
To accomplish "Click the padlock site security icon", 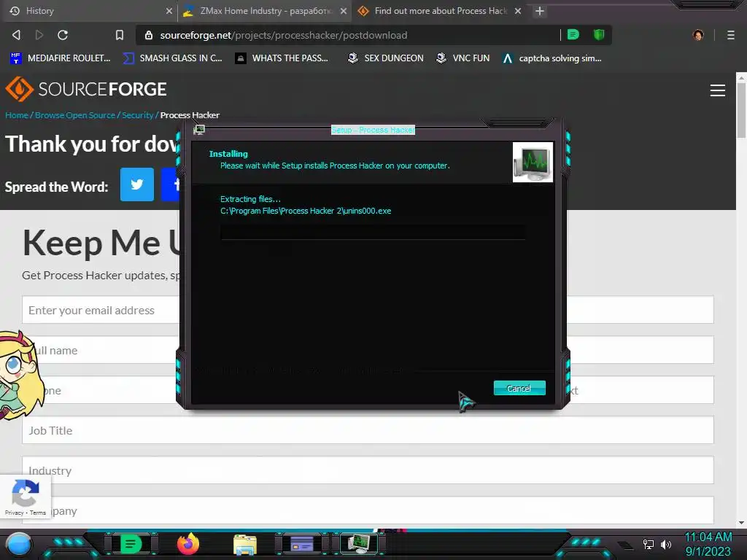I will (x=149, y=35).
